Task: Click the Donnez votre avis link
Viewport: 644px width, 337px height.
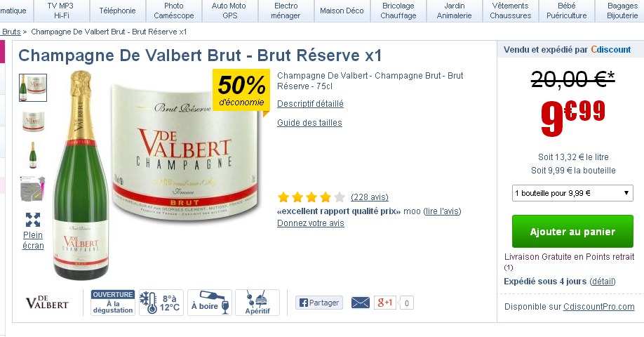Action: (x=311, y=223)
